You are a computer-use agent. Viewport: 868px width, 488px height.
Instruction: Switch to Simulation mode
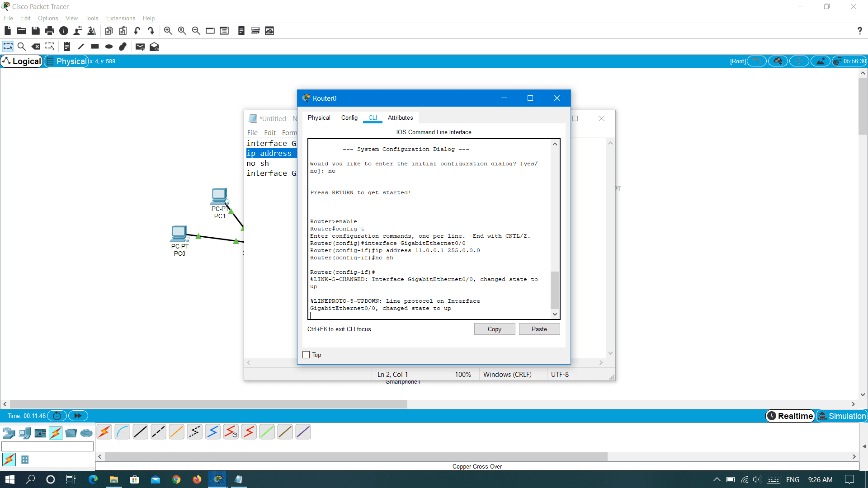(842, 416)
